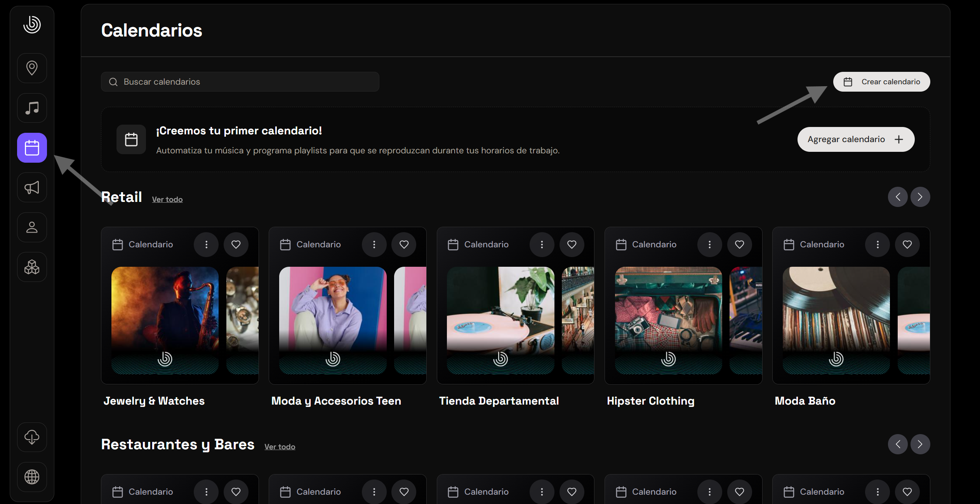
Task: Focus the Buscar calendarios search field
Action: pos(240,82)
